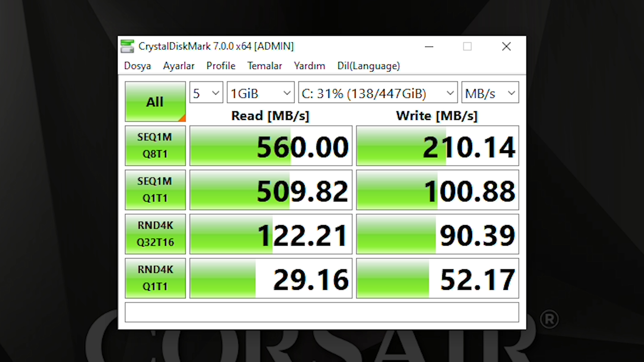
Task: Open the C: 31% drive selection dropdown
Action: coord(378,92)
